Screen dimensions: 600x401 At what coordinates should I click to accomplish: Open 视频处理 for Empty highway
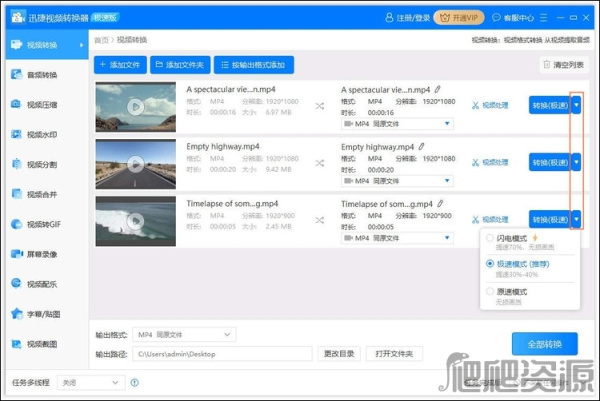click(490, 162)
